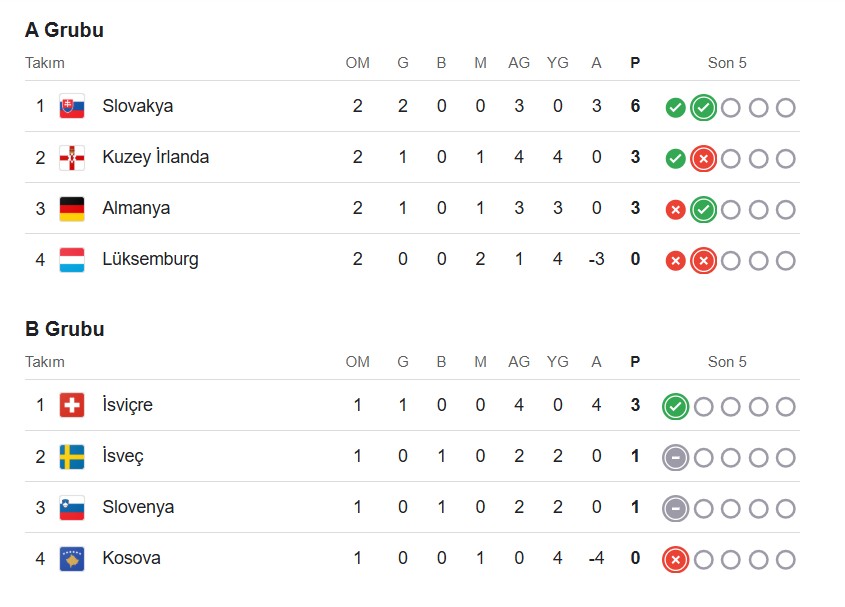Click Kosova's red loss indicator
This screenshot has width=845, height=607.
(675, 560)
